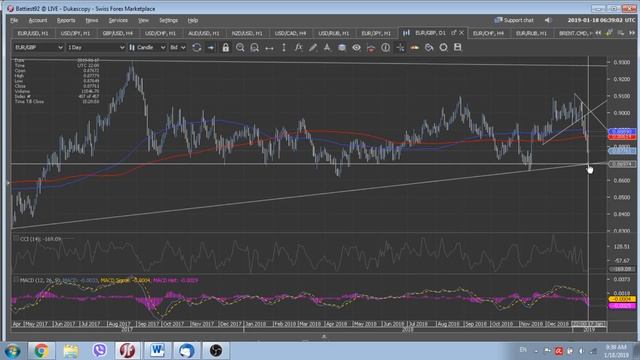Open the Account menu
Screen dimensions: 640x360
[38, 20]
